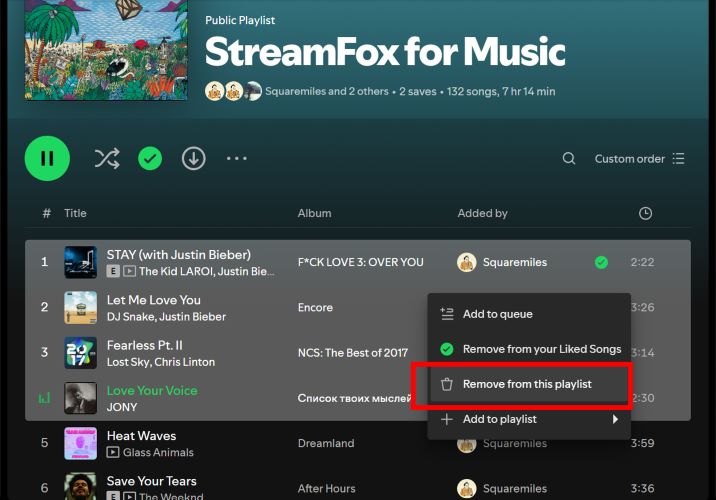The height and width of the screenshot is (500, 716).
Task: Open the playlist cover artwork
Action: tap(106, 50)
